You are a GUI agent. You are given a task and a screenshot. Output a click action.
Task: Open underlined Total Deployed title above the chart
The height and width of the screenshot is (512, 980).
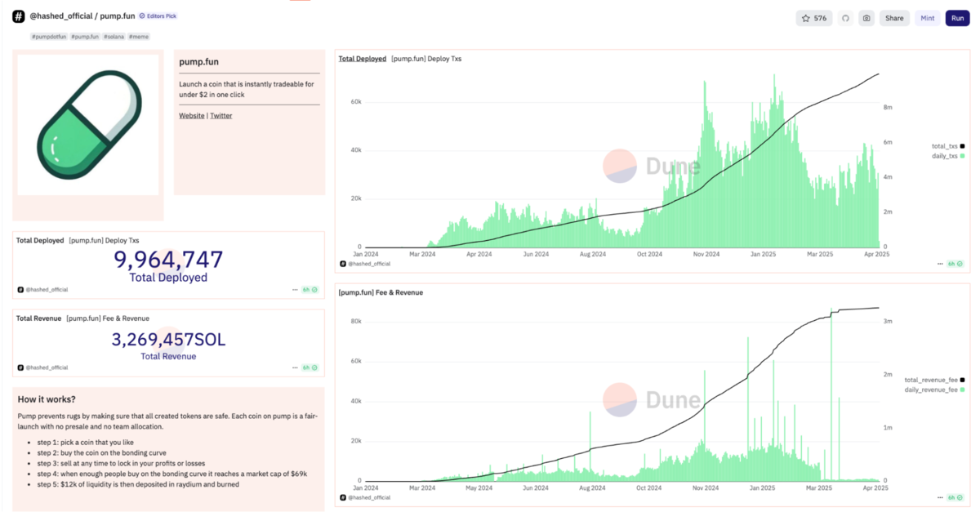(363, 59)
